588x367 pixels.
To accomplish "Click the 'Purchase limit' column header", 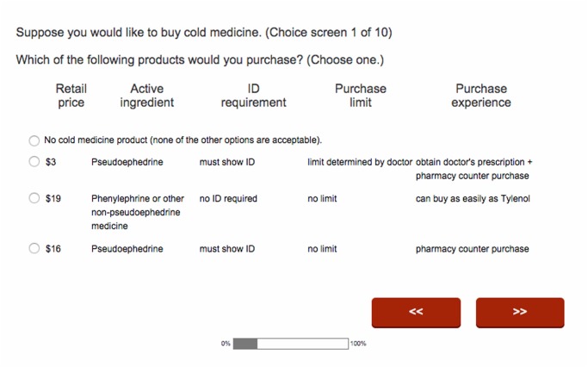I will click(361, 96).
